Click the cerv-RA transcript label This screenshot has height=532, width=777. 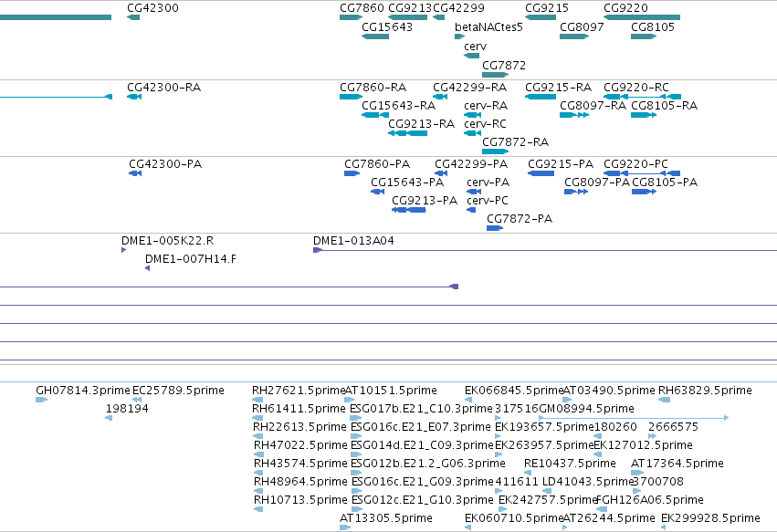point(486,106)
